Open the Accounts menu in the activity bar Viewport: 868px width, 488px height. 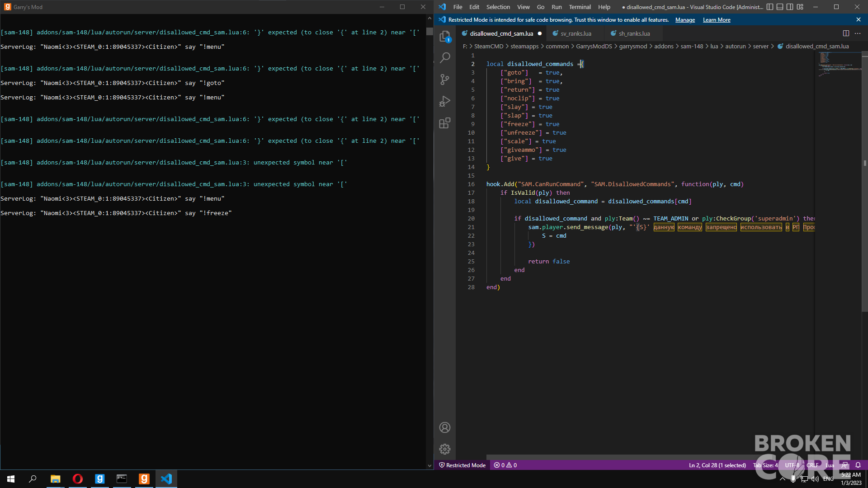click(x=445, y=427)
